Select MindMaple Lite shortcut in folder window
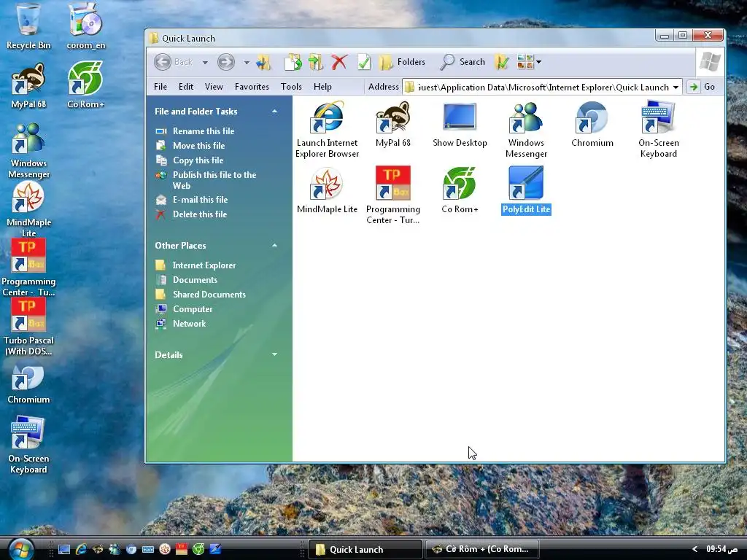Screen dimensions: 747x560 pyautogui.click(x=327, y=190)
